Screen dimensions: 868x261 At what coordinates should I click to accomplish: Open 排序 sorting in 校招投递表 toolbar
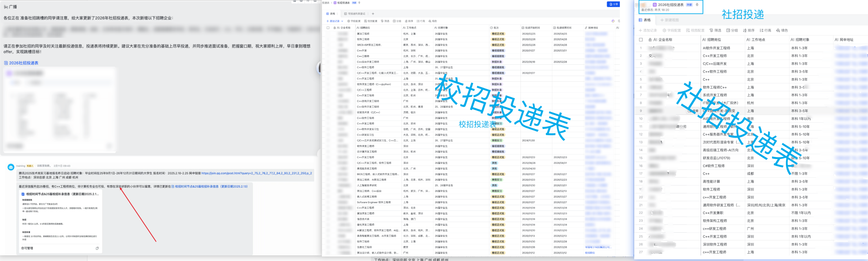(409, 21)
